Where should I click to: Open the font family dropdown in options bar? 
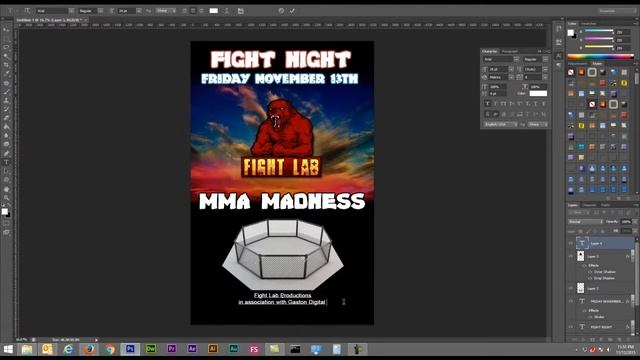[x=71, y=11]
